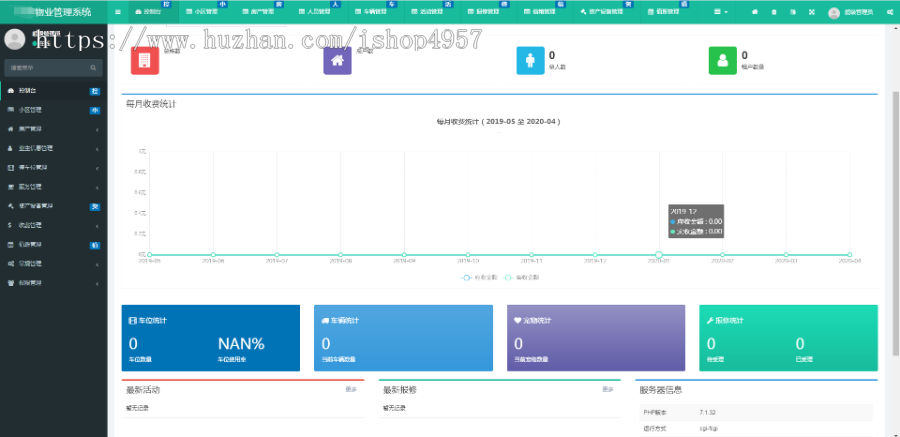Click the trash icon in the top bar
Image resolution: width=900 pixels, height=437 pixels.
[774, 12]
